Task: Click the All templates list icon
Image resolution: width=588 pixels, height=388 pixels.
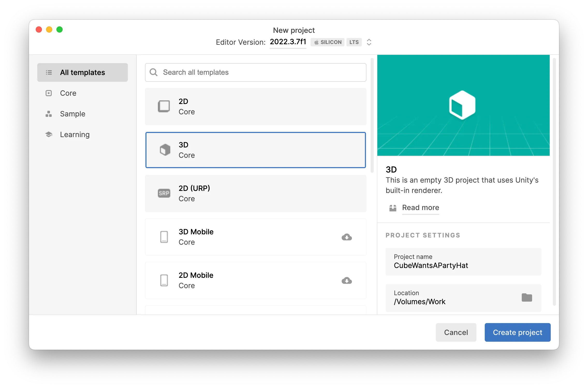Action: pos(49,72)
